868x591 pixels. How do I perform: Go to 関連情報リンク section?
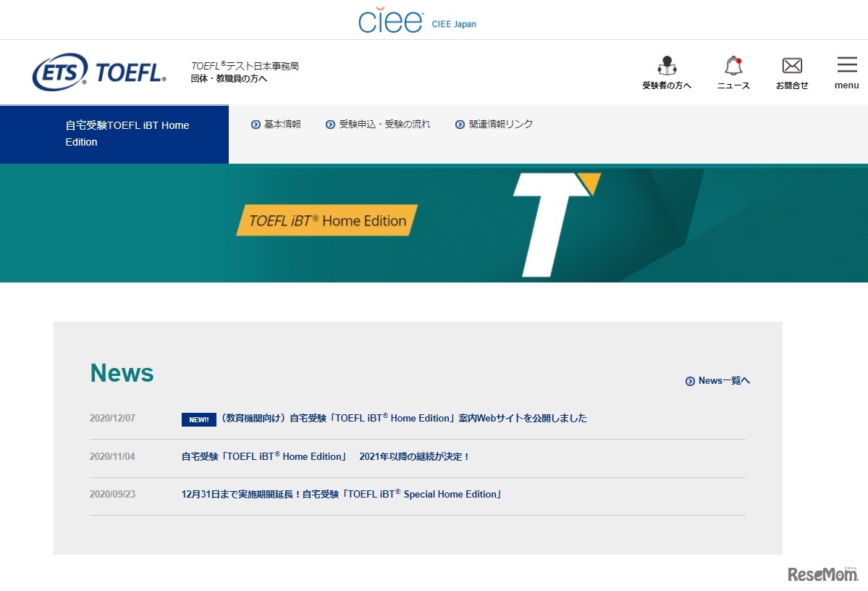(501, 124)
